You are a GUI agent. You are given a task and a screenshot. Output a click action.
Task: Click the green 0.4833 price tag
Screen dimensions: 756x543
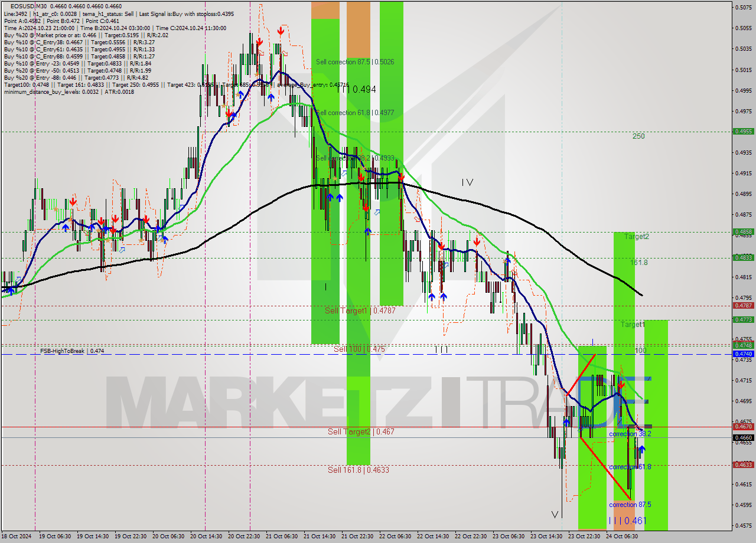click(743, 257)
